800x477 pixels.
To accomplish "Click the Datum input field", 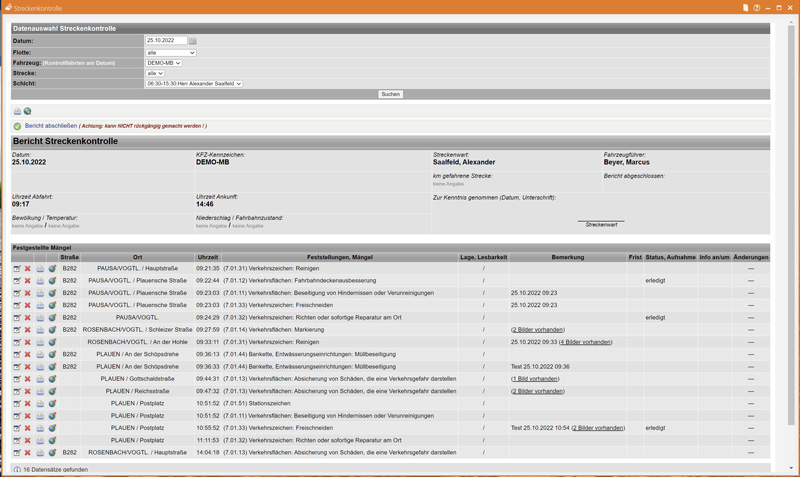I will point(166,40).
